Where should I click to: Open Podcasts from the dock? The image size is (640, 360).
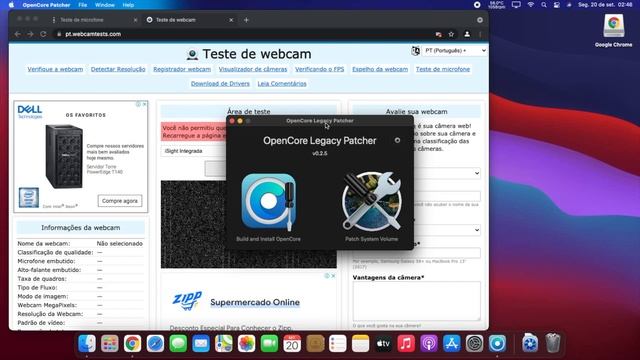tap(429, 344)
